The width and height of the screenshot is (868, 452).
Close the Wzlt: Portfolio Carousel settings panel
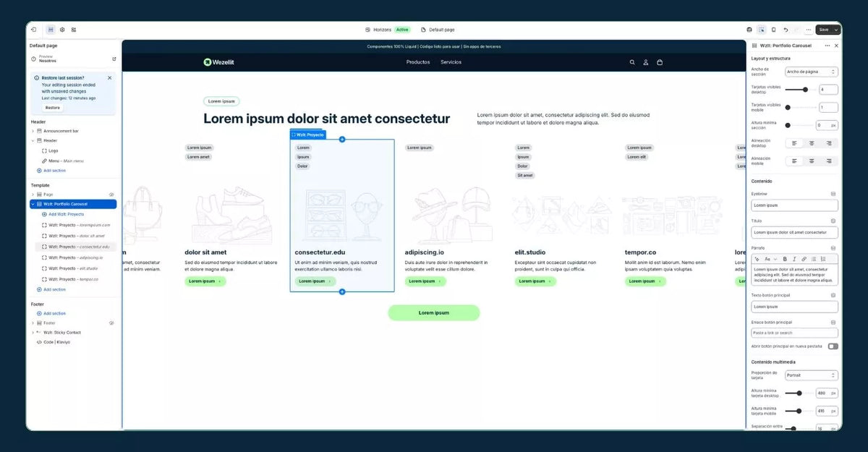(837, 46)
